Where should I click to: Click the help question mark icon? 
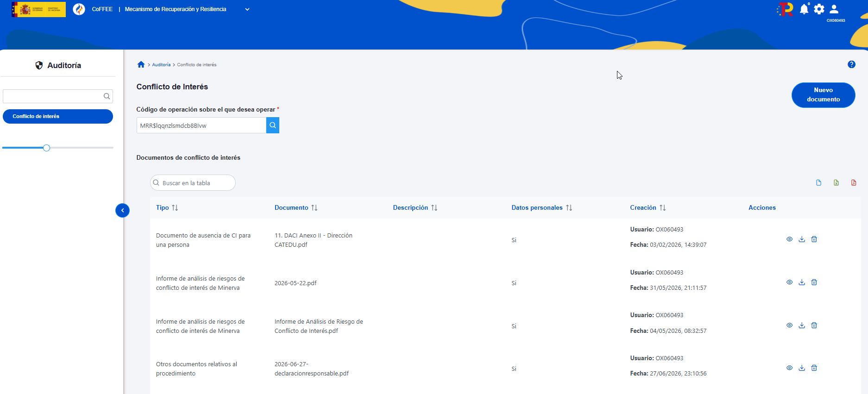(x=851, y=64)
